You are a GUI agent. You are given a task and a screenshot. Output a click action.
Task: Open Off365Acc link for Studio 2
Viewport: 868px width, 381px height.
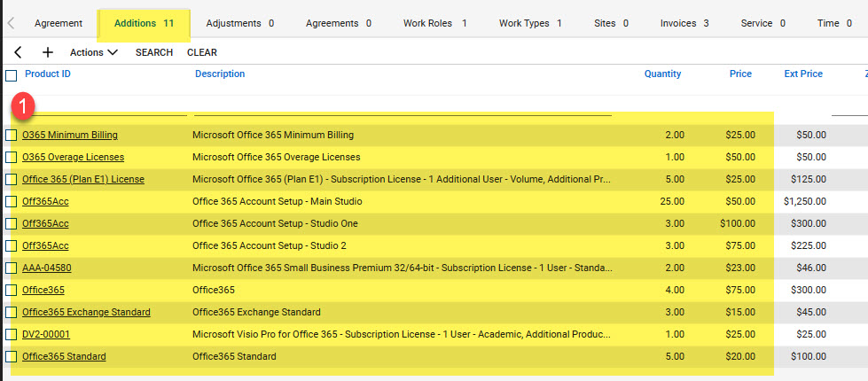click(x=45, y=245)
